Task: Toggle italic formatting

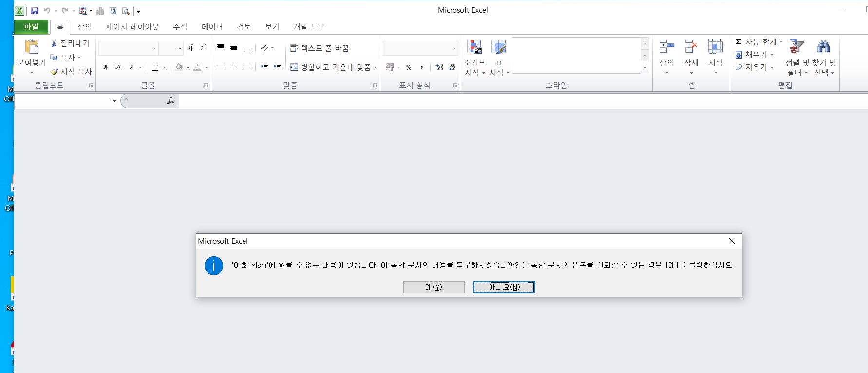Action: pyautogui.click(x=118, y=67)
